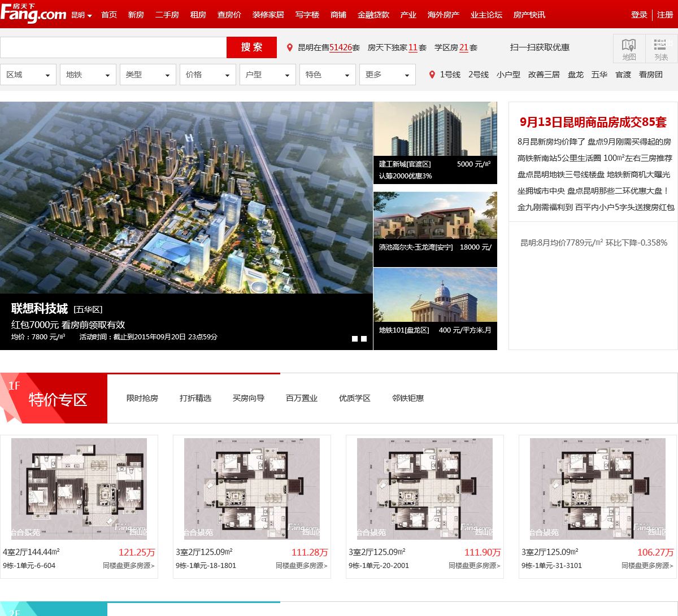Open 首页 in top navigation

109,15
